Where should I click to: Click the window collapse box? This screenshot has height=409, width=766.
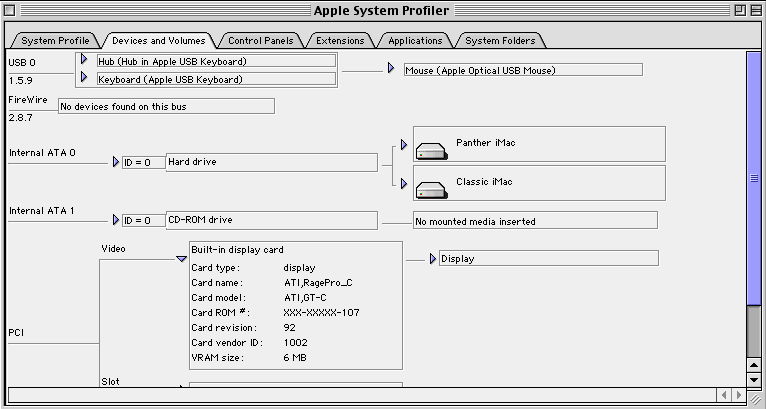pos(756,10)
